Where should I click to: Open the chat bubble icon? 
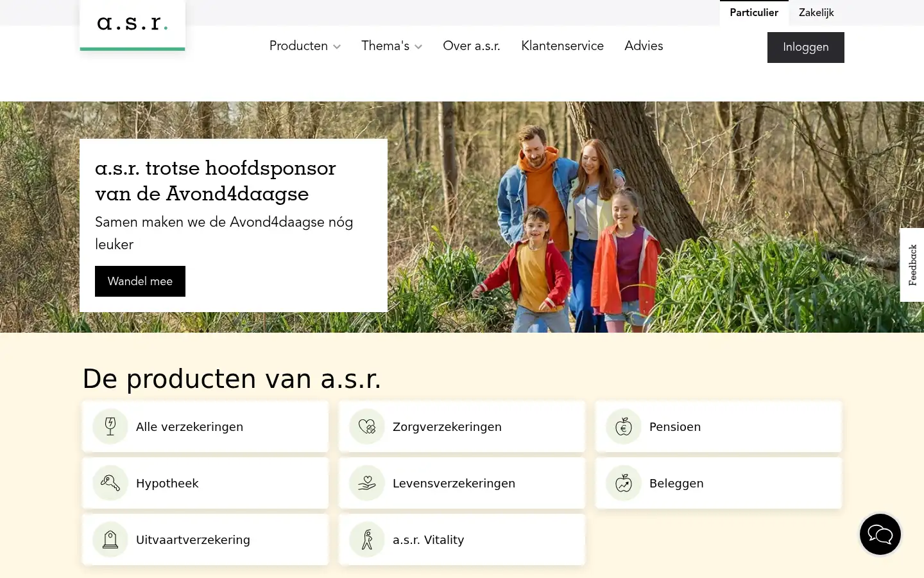tap(880, 534)
